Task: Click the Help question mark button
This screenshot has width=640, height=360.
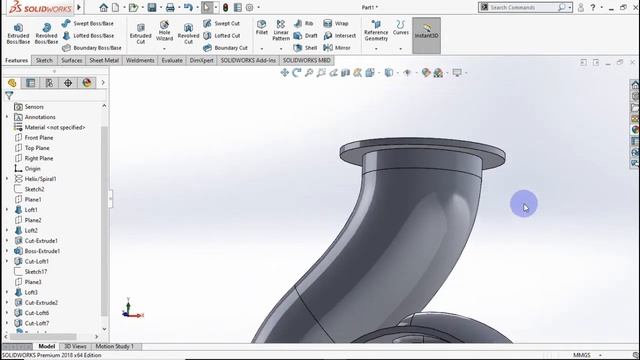Action: (593, 7)
